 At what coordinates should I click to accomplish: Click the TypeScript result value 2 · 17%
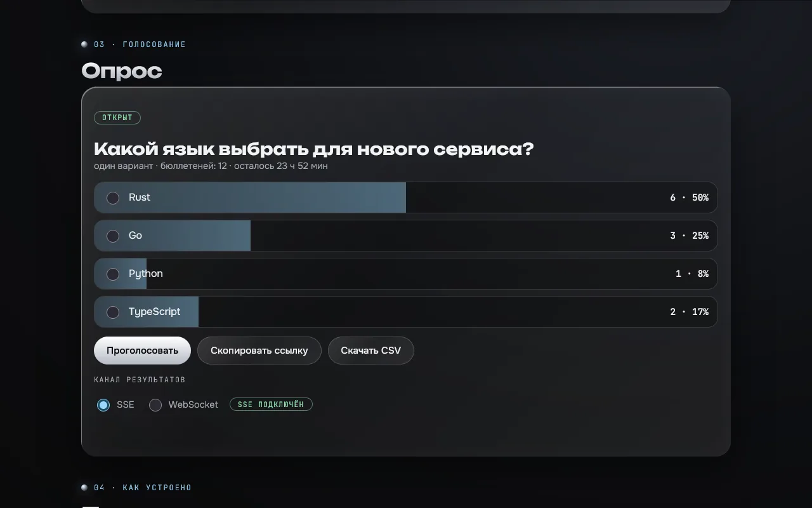pos(689,312)
